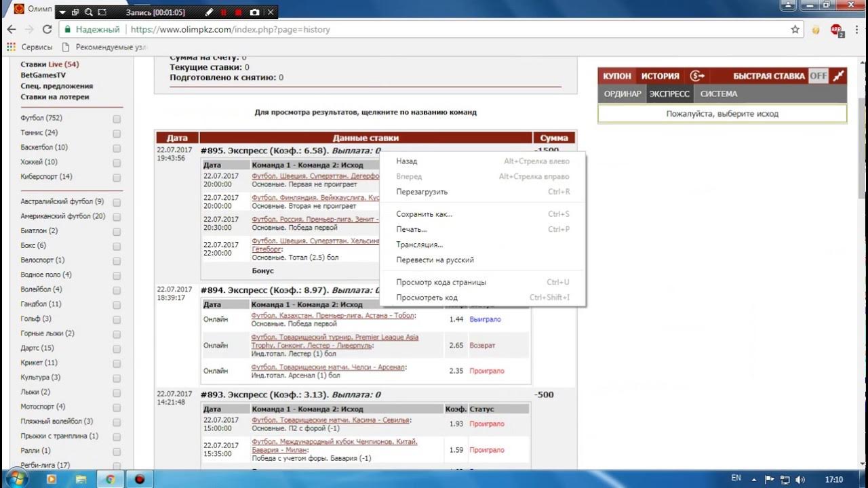Open the volume speaker tray icon

click(800, 479)
